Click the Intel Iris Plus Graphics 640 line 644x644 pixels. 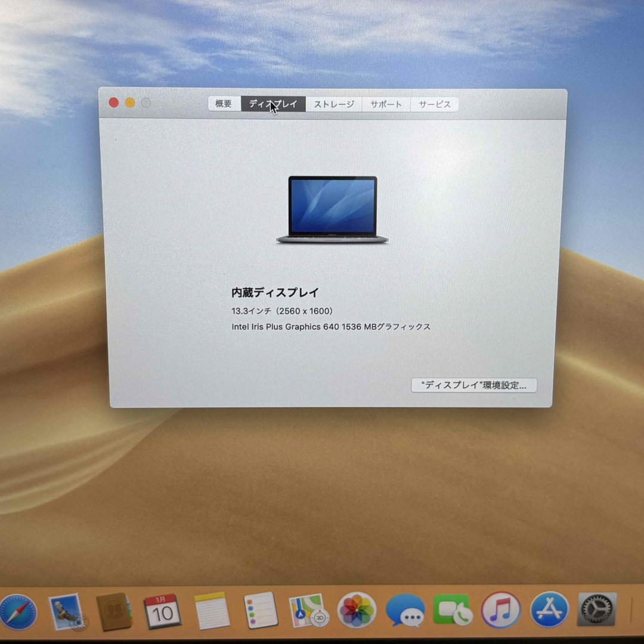coord(331,327)
